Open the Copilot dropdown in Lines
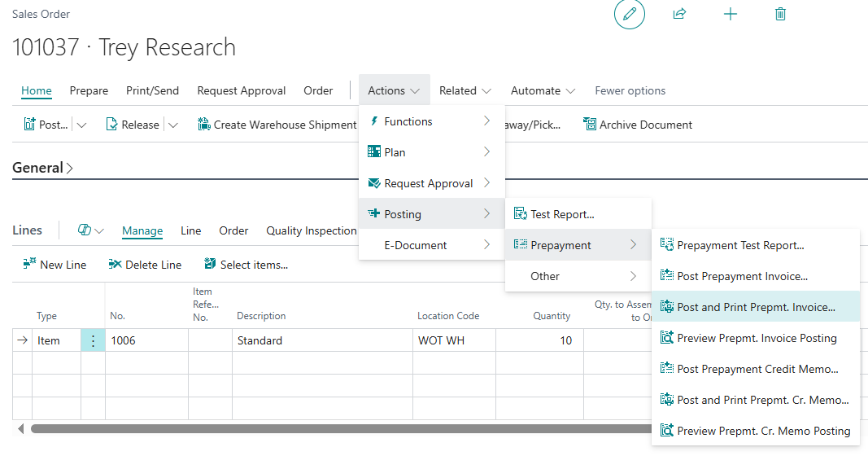Viewport: 868px width, 456px height. [91, 230]
